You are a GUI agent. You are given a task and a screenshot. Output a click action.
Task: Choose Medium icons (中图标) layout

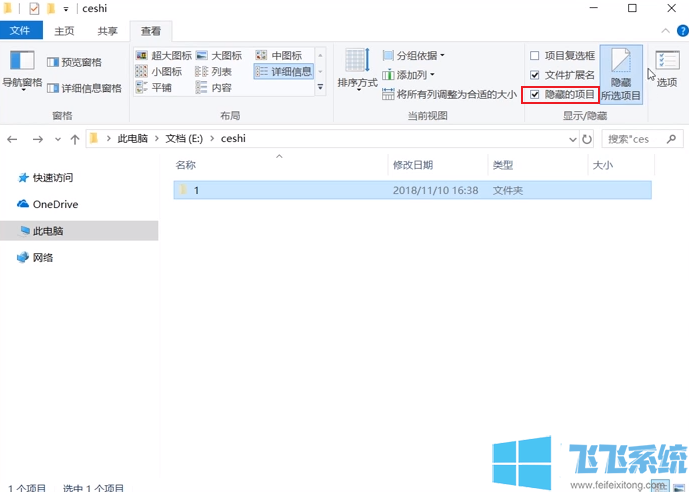279,55
